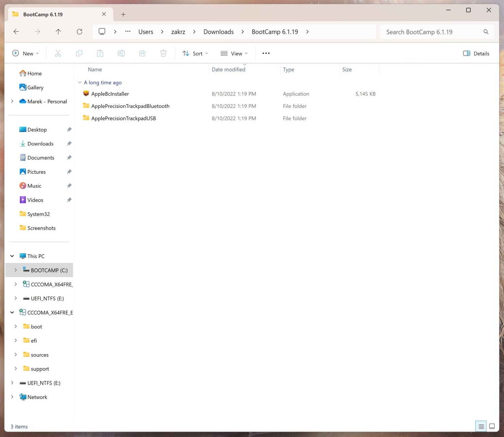504x437 pixels.
Task: Add a new tab with plus
Action: 123,14
